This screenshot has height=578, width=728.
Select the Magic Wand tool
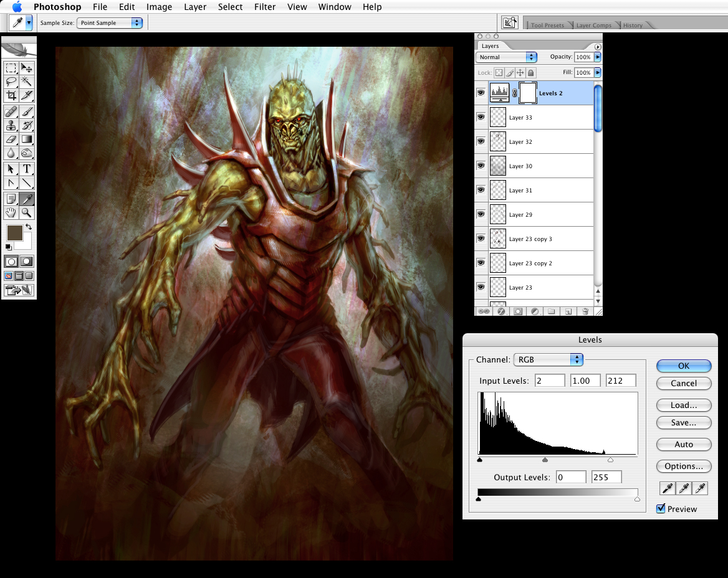[27, 82]
